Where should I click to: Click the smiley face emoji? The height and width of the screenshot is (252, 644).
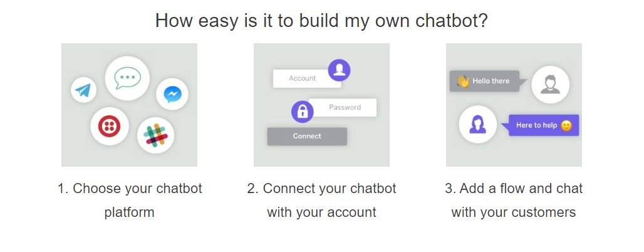pos(566,125)
